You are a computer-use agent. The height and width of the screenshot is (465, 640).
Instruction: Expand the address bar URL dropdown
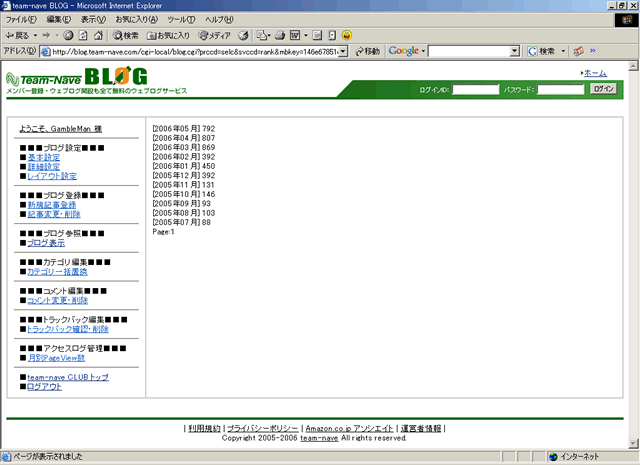click(x=343, y=51)
